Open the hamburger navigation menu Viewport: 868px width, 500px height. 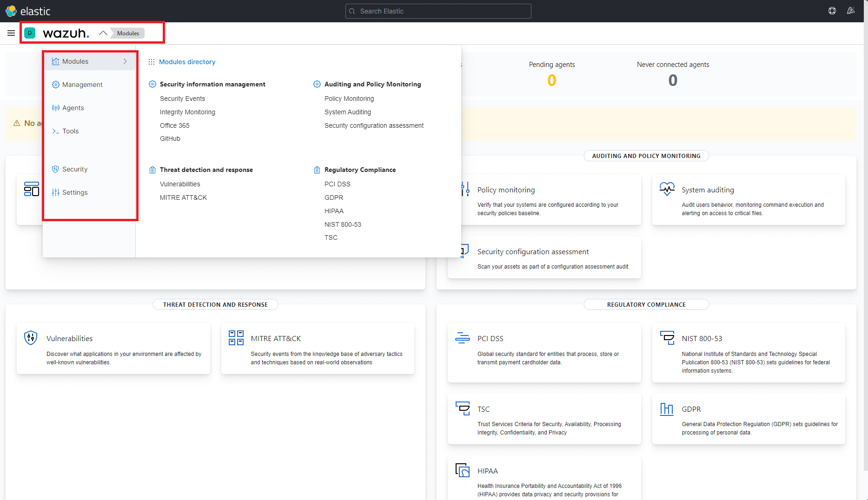tap(11, 33)
